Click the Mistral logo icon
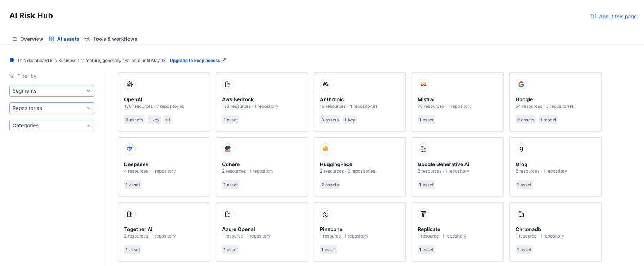Screen dimensions: 644x266 click(x=423, y=84)
